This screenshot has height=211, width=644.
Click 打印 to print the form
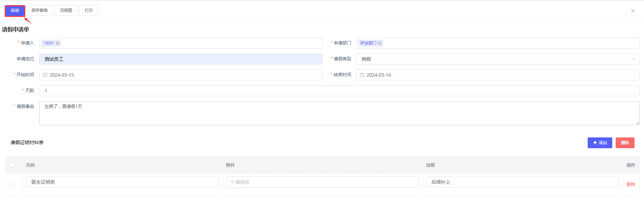coord(88,10)
